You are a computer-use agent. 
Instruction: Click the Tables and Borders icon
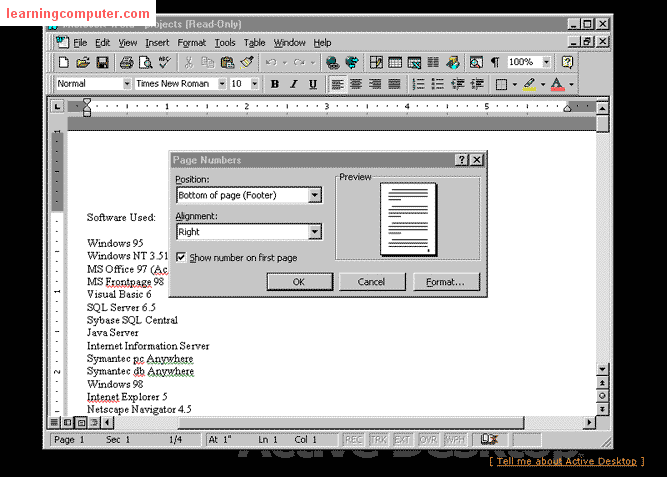pyautogui.click(x=376, y=63)
